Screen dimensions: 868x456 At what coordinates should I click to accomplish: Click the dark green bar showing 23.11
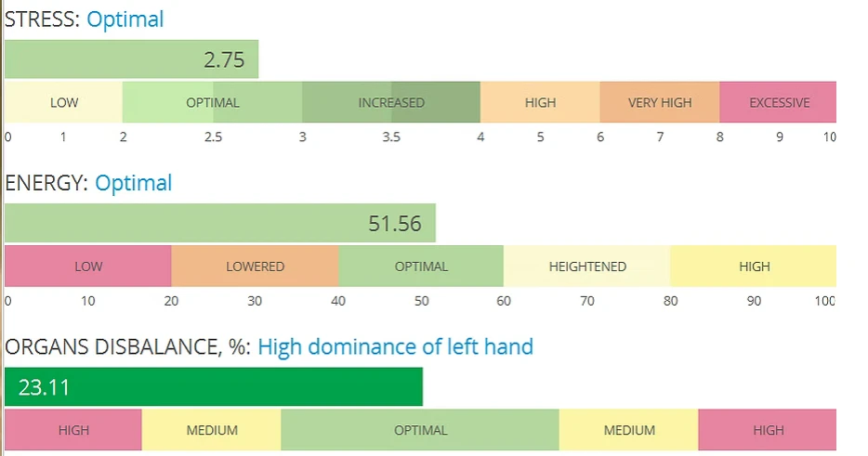coord(213,386)
